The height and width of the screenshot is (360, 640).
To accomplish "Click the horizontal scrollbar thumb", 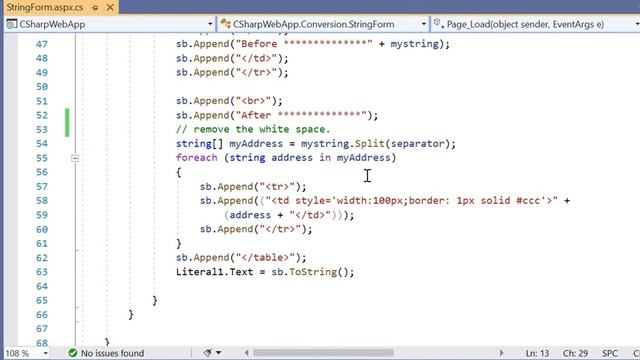I will (x=323, y=353).
